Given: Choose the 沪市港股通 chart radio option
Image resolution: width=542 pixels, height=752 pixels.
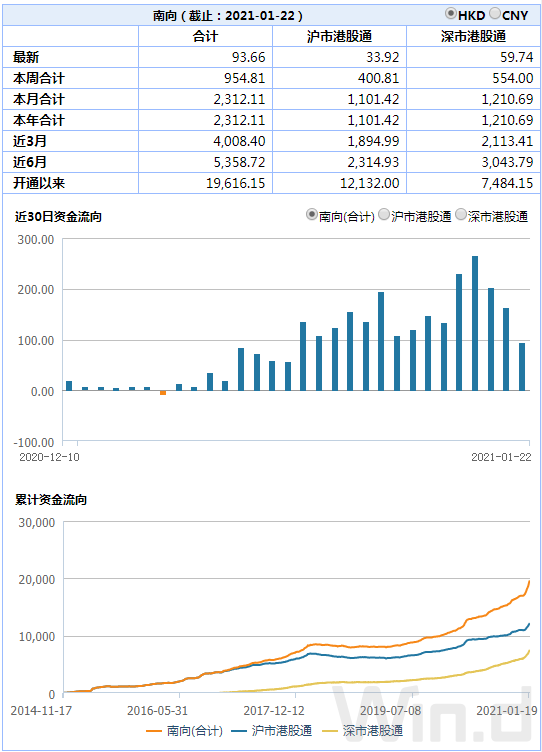Looking at the screenshot, I should click(x=384, y=215).
